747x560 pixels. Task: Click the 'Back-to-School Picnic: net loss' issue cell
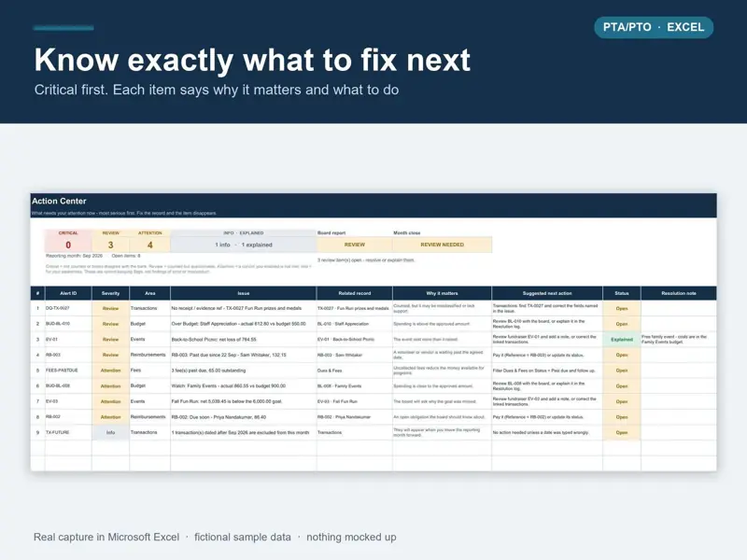244,340
